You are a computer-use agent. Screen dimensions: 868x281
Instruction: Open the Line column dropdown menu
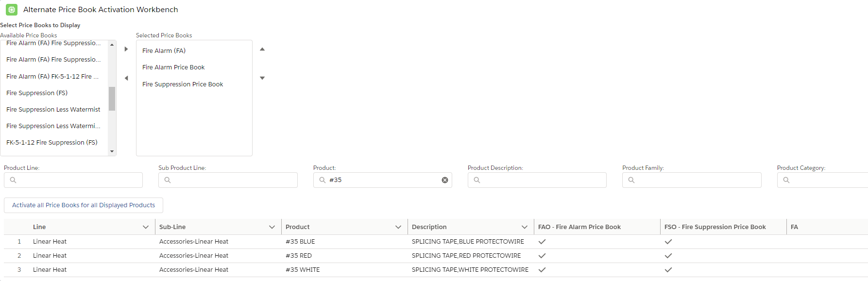(x=146, y=227)
